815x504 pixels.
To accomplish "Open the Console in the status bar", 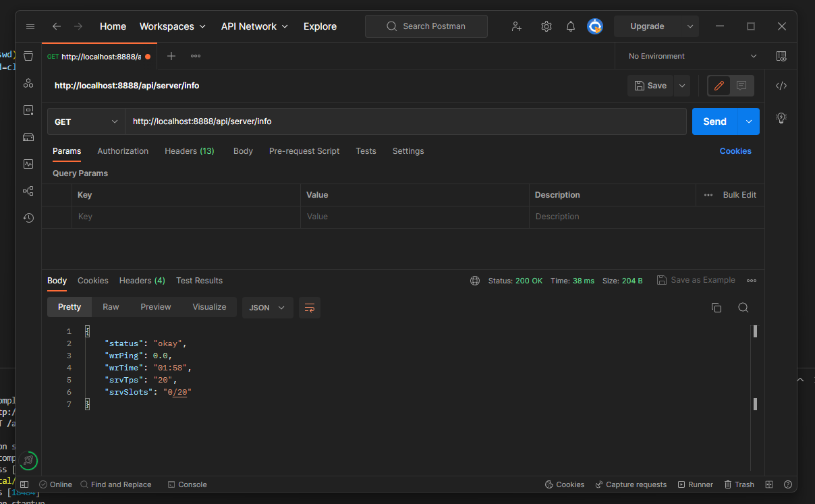I will [x=187, y=484].
